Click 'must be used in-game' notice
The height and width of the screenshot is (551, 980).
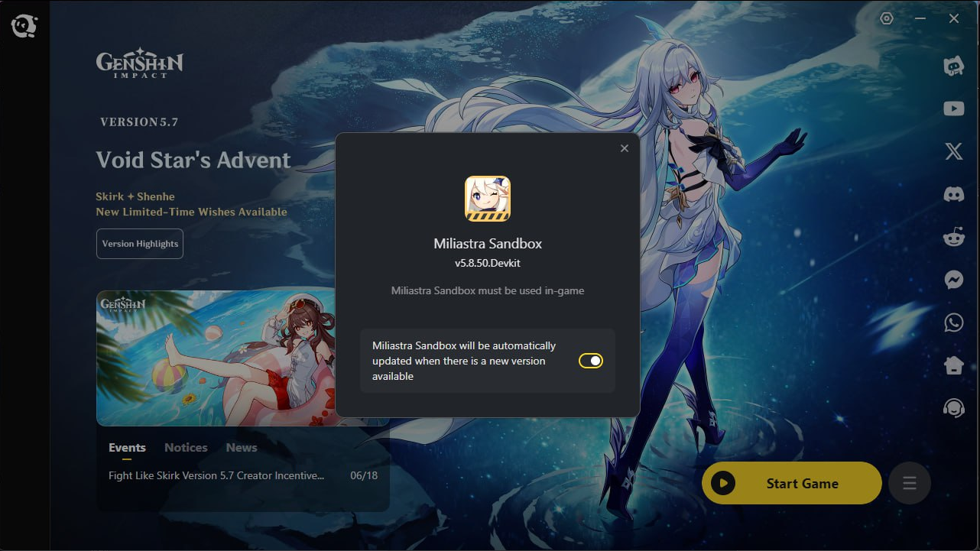tap(488, 290)
